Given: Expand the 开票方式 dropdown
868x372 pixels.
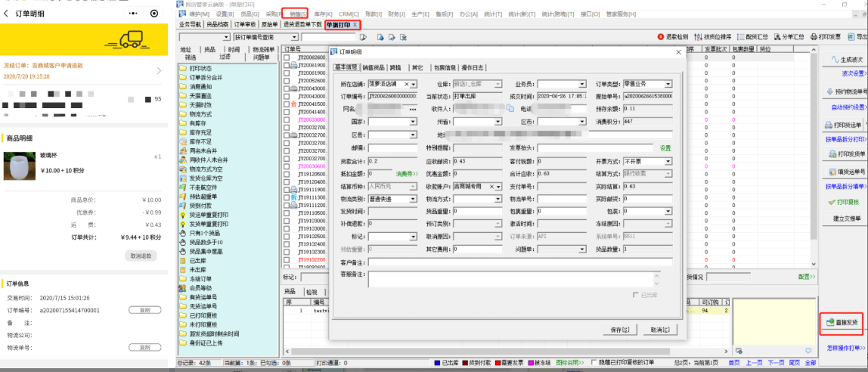Looking at the screenshot, I should point(667,161).
